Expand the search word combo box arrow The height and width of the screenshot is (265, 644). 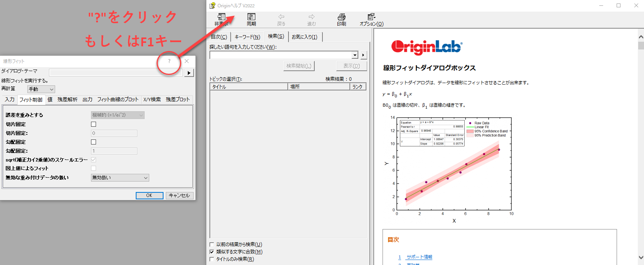355,55
